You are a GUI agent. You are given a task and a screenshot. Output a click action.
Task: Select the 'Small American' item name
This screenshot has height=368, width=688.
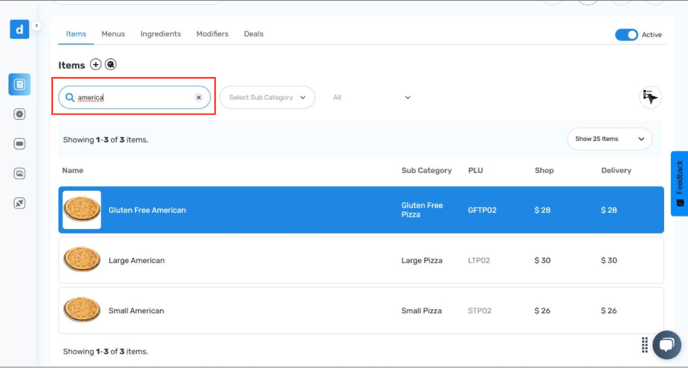pyautogui.click(x=136, y=311)
